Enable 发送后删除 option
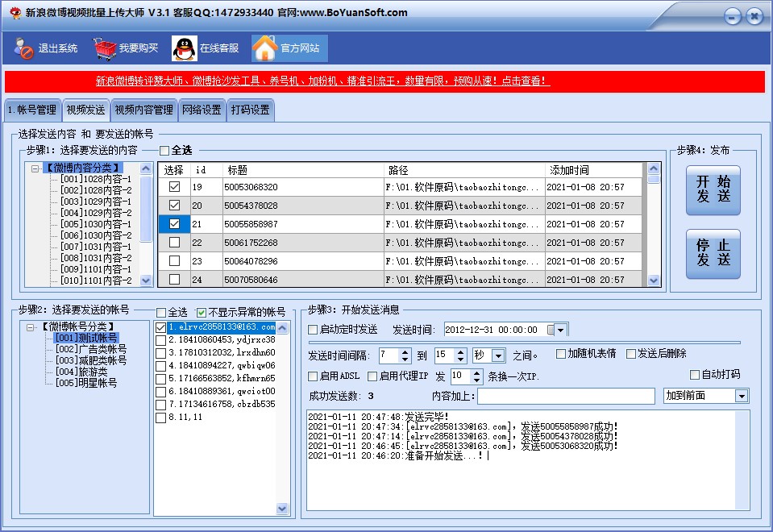This screenshot has width=773, height=532. pyautogui.click(x=630, y=354)
